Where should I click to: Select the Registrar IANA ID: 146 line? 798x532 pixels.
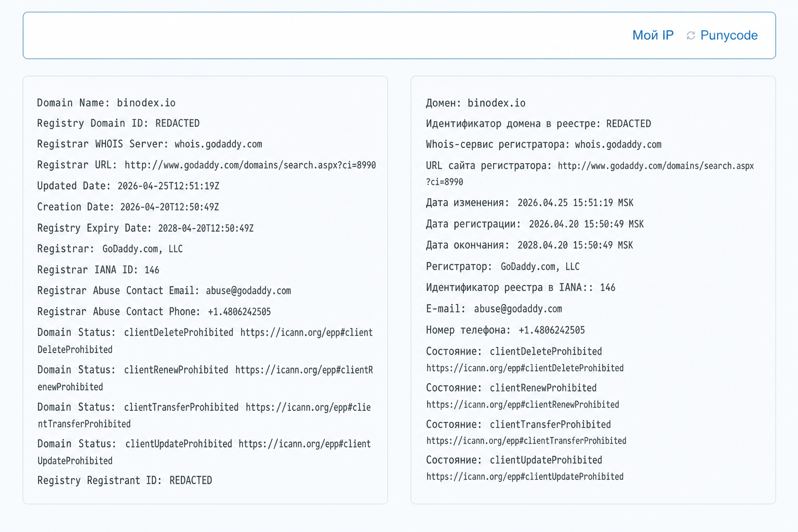(98, 270)
